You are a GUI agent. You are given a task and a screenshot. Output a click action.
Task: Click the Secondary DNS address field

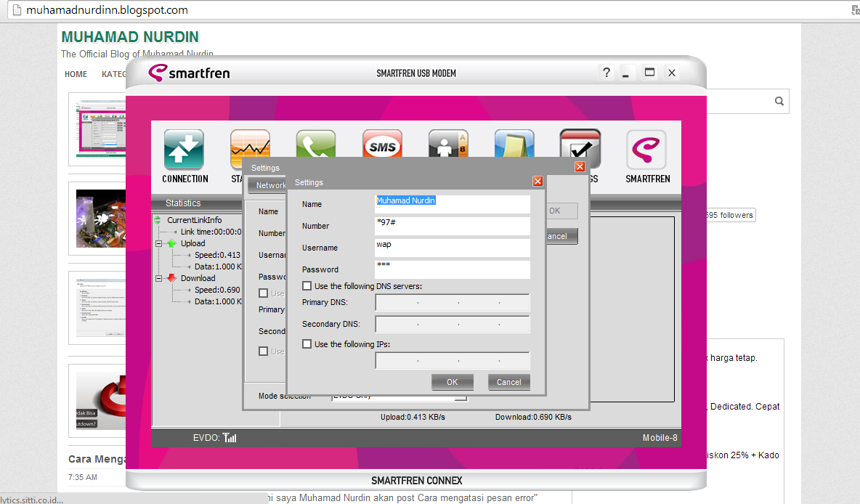click(x=453, y=324)
